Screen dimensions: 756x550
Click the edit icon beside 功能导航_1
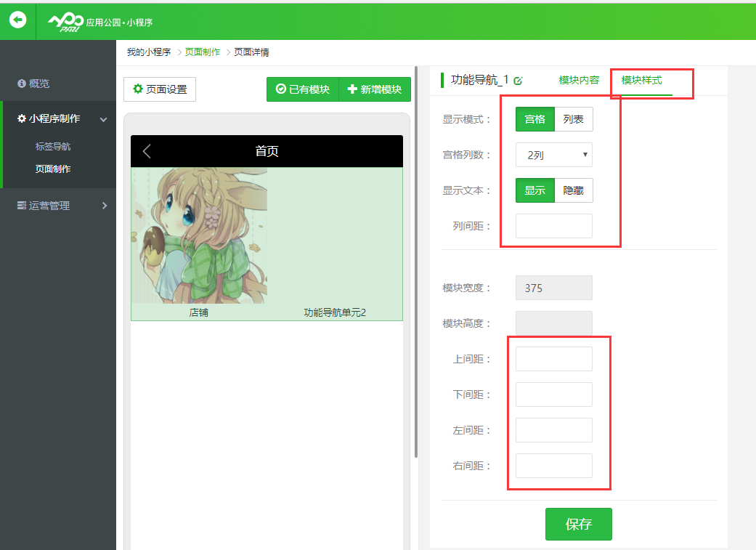(x=518, y=81)
